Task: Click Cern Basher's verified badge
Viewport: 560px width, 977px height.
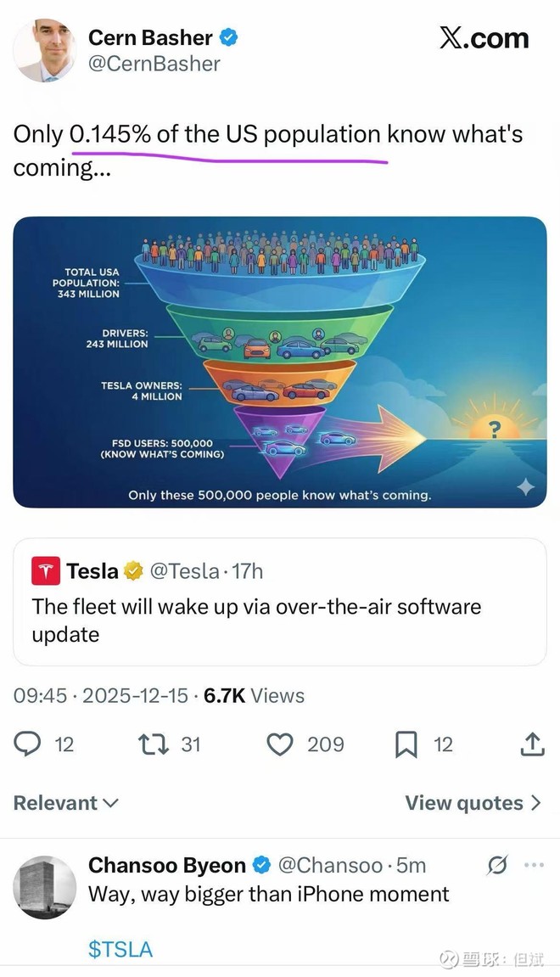Action: click(x=229, y=37)
